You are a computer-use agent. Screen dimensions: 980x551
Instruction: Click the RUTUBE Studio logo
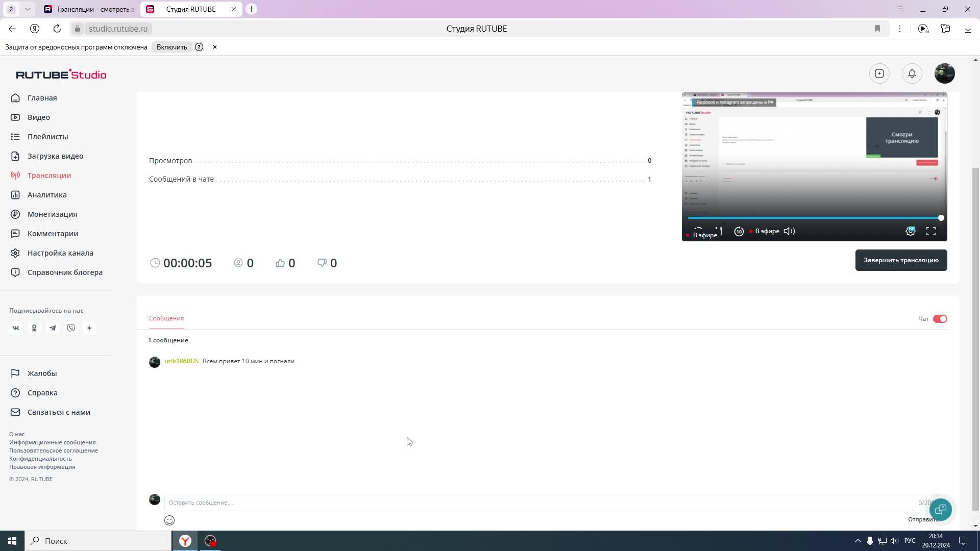pyautogui.click(x=61, y=74)
